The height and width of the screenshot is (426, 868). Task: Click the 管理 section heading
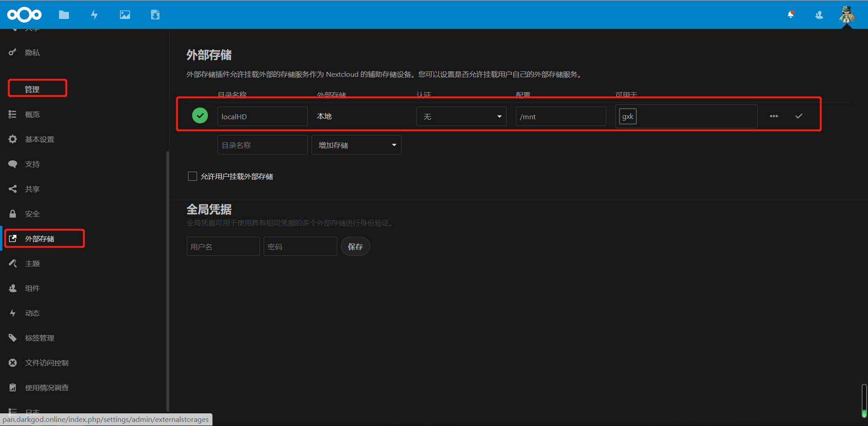click(x=32, y=89)
